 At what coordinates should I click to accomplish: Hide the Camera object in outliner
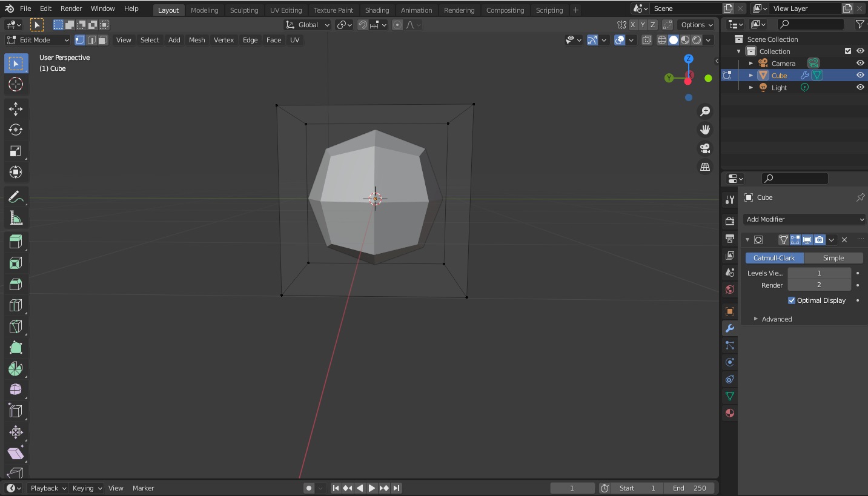[860, 63]
